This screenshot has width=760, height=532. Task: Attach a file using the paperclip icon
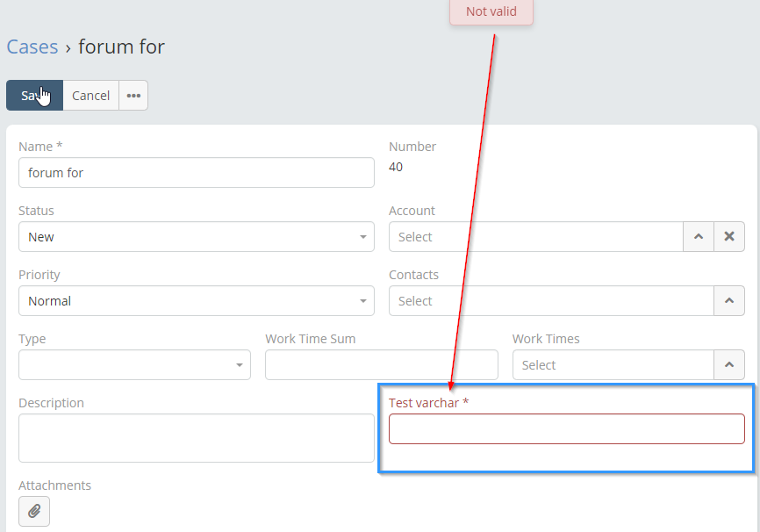pos(34,511)
